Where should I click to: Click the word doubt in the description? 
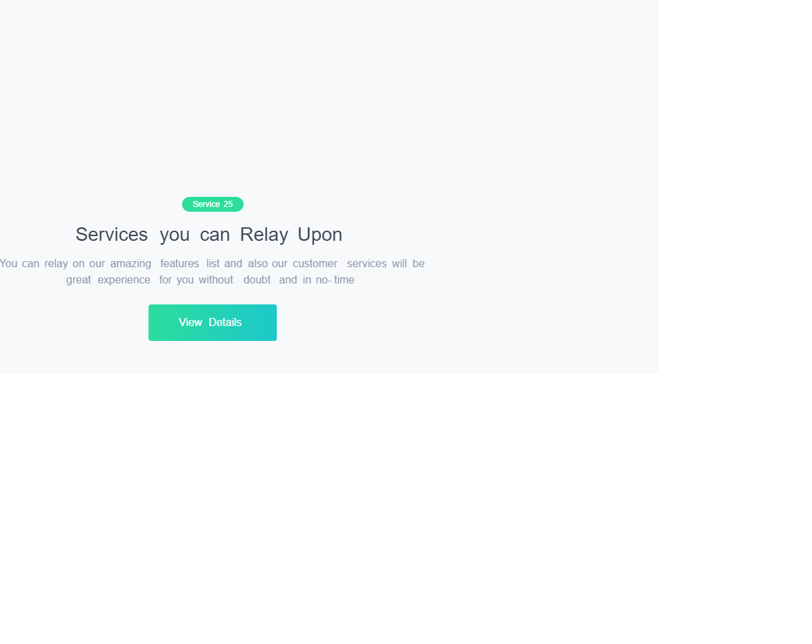point(257,279)
